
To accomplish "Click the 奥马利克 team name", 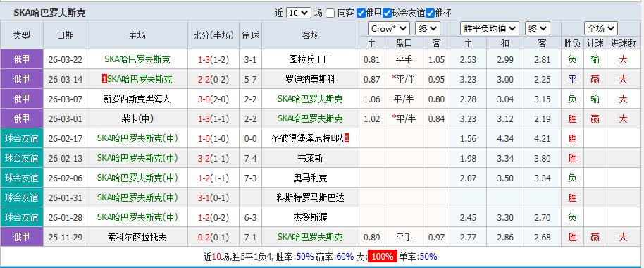I will tap(310, 178).
